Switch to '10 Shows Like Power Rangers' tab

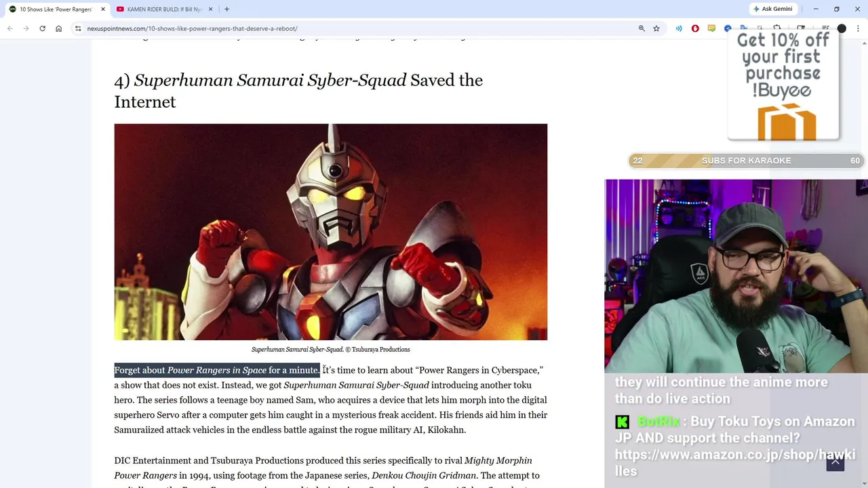56,9
